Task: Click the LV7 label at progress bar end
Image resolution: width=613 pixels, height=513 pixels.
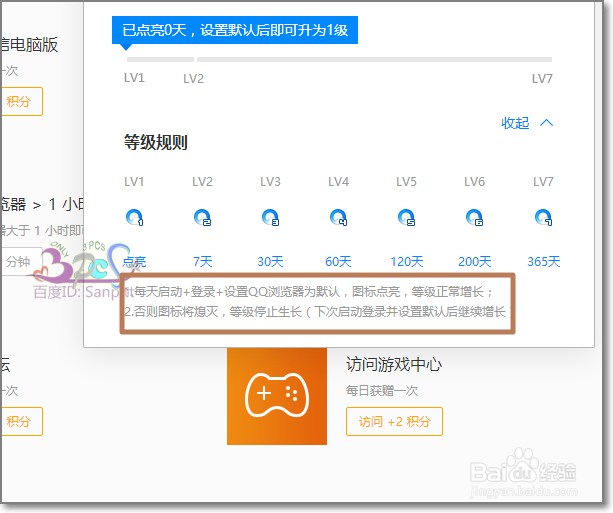Action: [x=542, y=79]
